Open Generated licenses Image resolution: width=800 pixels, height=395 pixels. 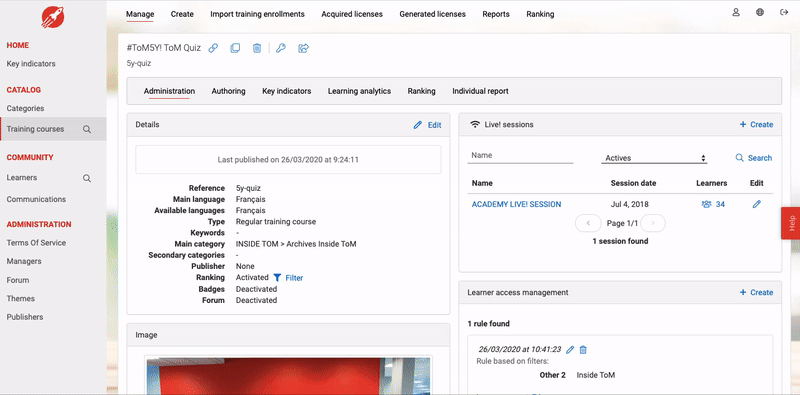(x=433, y=14)
